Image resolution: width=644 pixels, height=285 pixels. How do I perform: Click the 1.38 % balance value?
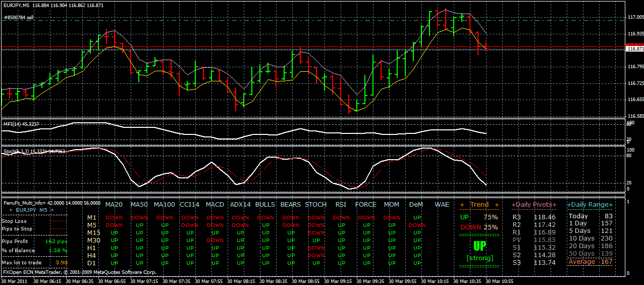(x=57, y=250)
